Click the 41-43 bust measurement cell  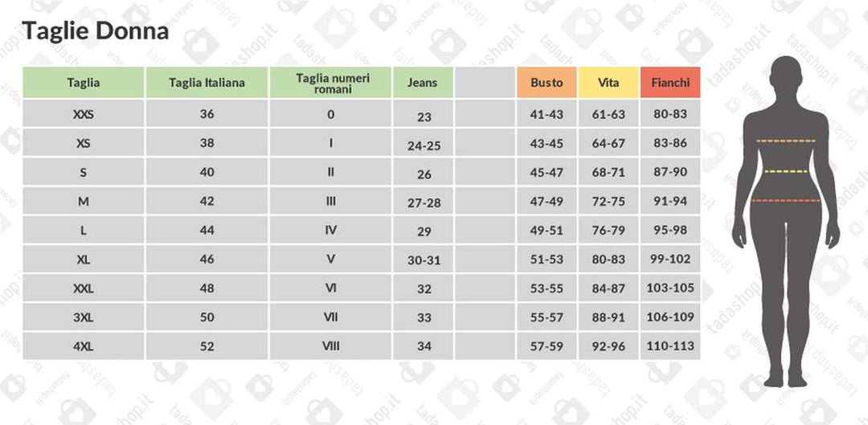547,115
